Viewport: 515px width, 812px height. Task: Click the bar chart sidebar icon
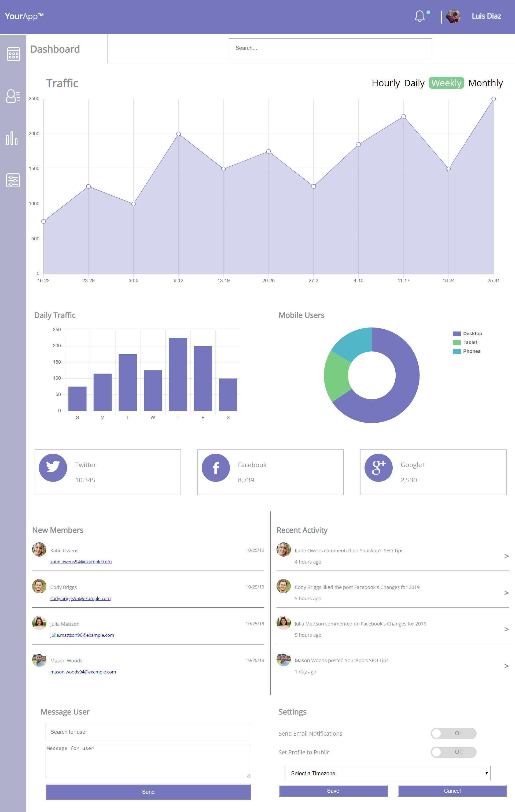point(12,138)
